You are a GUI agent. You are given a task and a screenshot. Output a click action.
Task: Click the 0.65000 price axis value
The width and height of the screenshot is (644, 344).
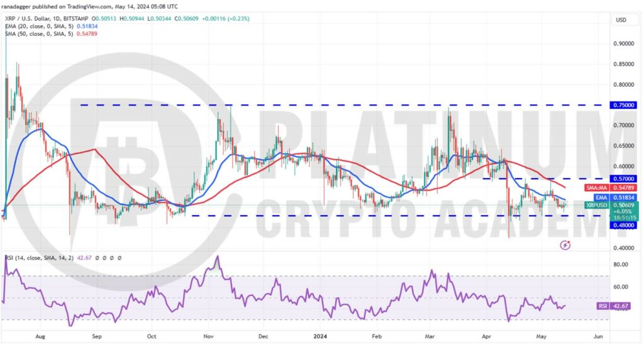(x=623, y=146)
